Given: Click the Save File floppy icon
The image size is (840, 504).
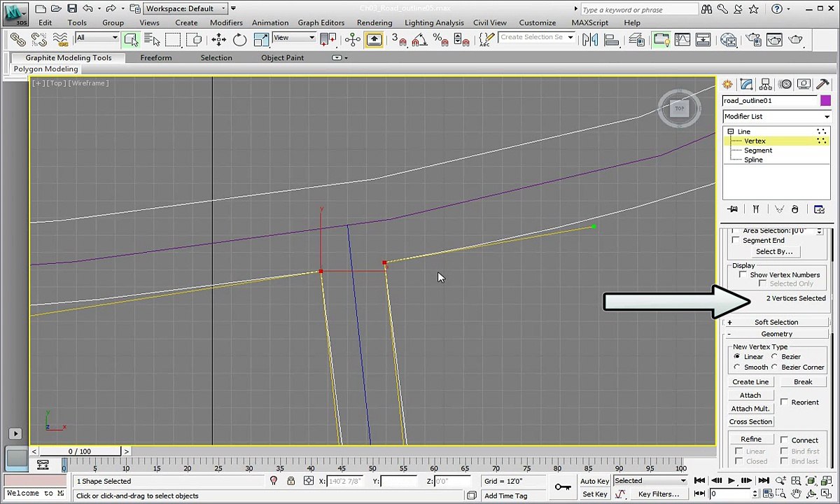Looking at the screenshot, I should click(x=72, y=8).
